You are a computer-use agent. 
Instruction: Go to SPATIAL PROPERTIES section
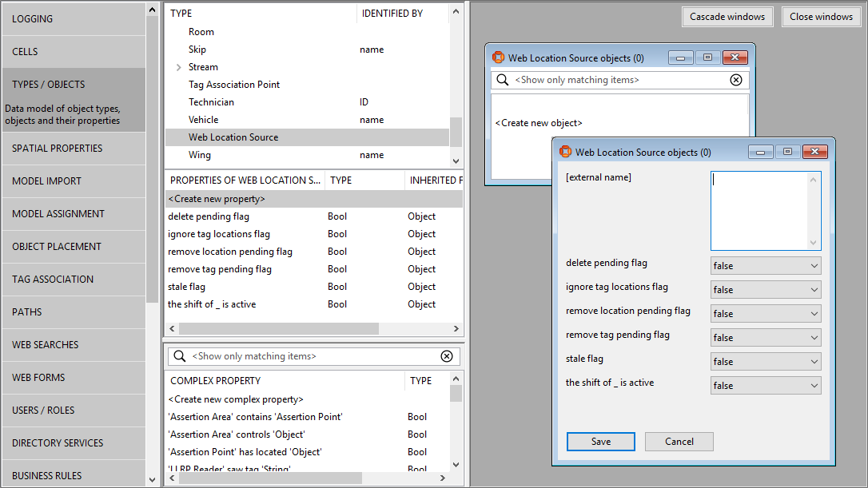coord(74,149)
